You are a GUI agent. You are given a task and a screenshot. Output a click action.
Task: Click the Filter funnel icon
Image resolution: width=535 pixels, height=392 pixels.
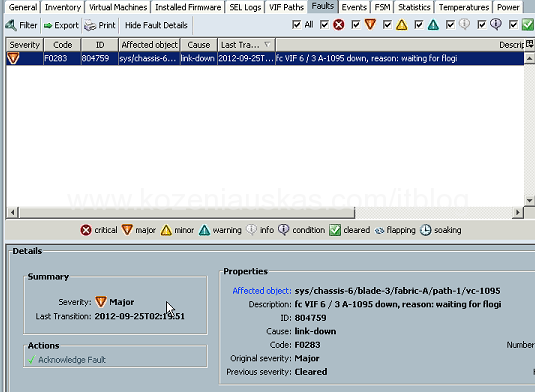[11, 25]
